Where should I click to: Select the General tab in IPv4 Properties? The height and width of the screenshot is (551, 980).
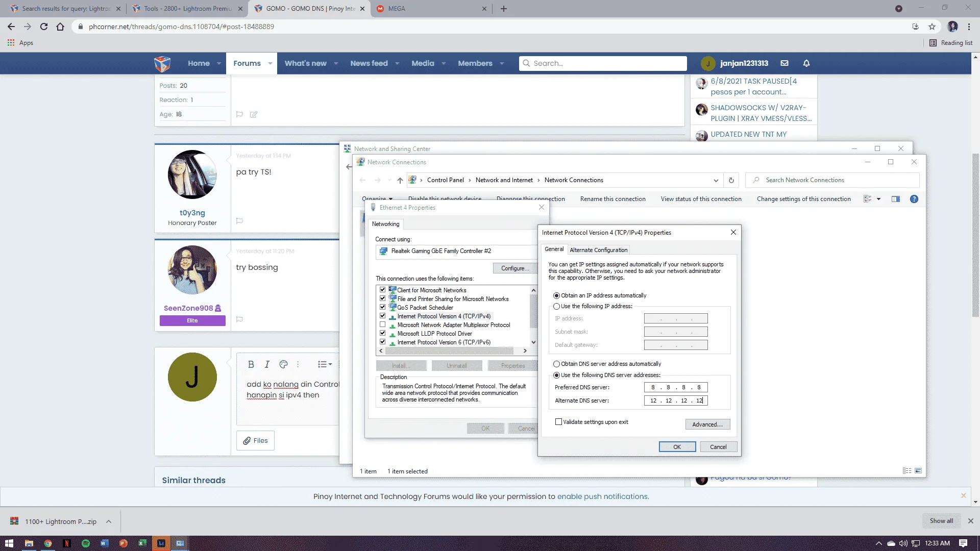(554, 249)
